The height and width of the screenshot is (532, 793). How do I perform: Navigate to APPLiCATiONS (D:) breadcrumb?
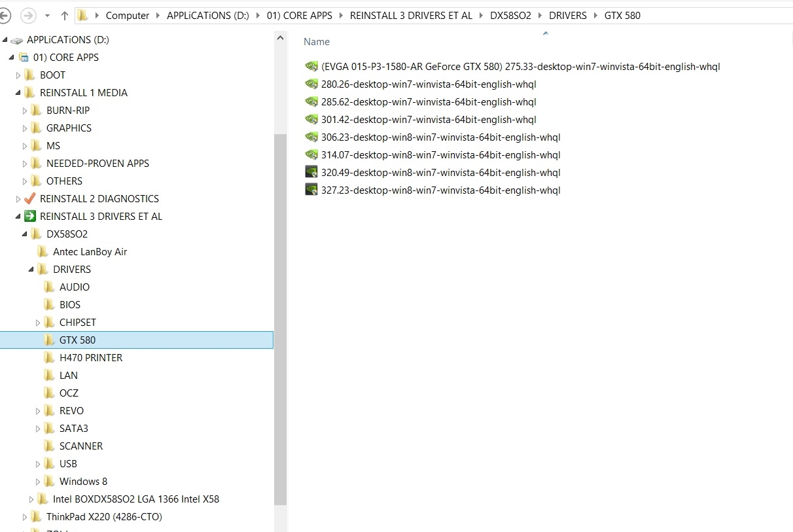[208, 16]
